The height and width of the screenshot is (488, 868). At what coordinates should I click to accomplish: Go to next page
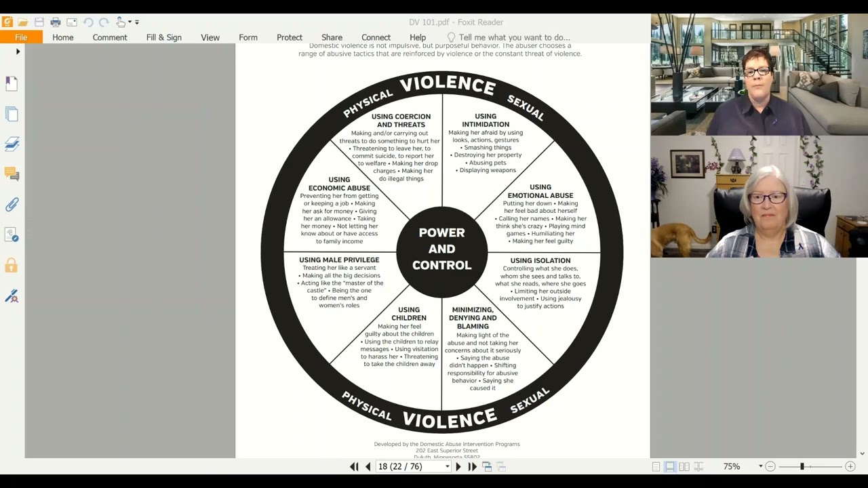point(458,466)
